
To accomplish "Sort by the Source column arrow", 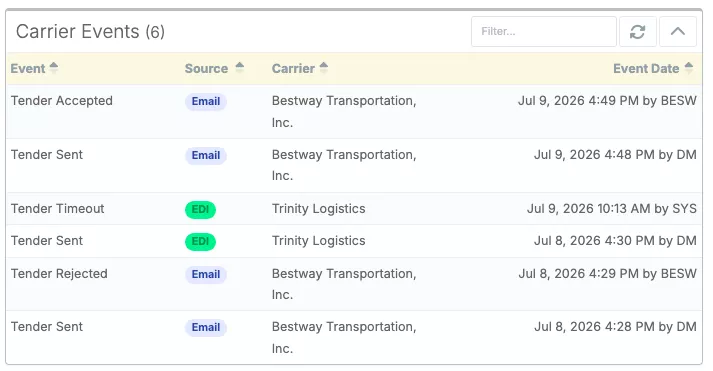I will (240, 68).
